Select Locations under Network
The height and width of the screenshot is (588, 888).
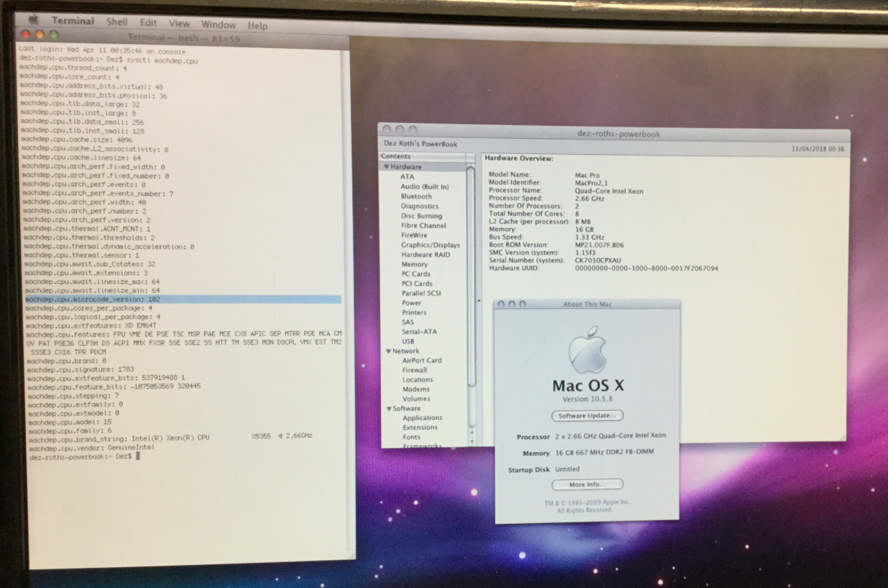click(418, 380)
